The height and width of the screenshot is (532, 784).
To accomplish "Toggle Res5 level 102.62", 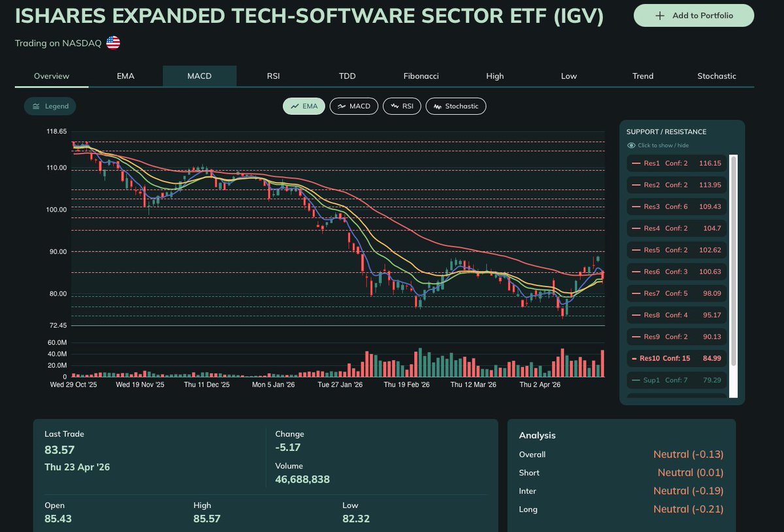I will [676, 250].
